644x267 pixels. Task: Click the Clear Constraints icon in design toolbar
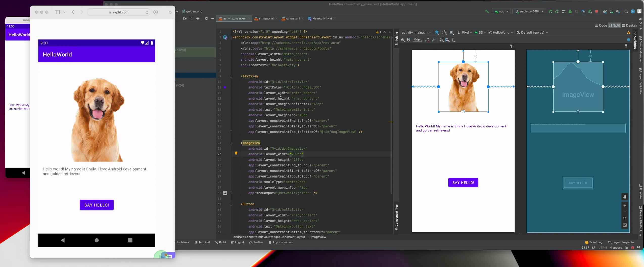click(427, 40)
